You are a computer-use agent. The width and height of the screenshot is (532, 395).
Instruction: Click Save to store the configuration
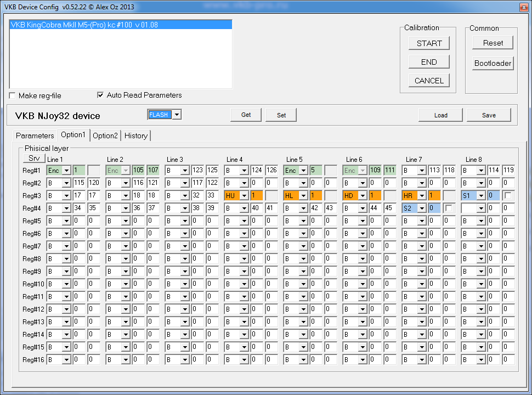click(489, 115)
